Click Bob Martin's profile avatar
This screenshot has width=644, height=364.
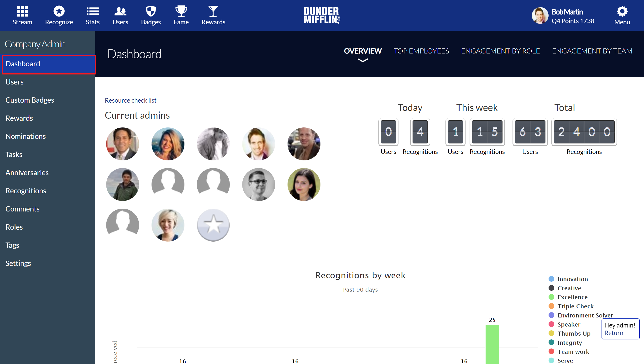[x=540, y=16]
